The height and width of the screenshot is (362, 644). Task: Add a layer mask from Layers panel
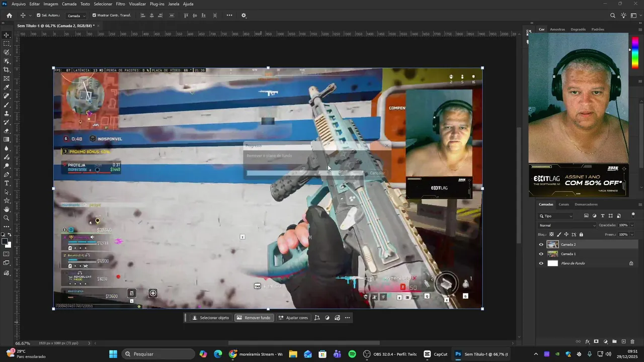pyautogui.click(x=596, y=342)
